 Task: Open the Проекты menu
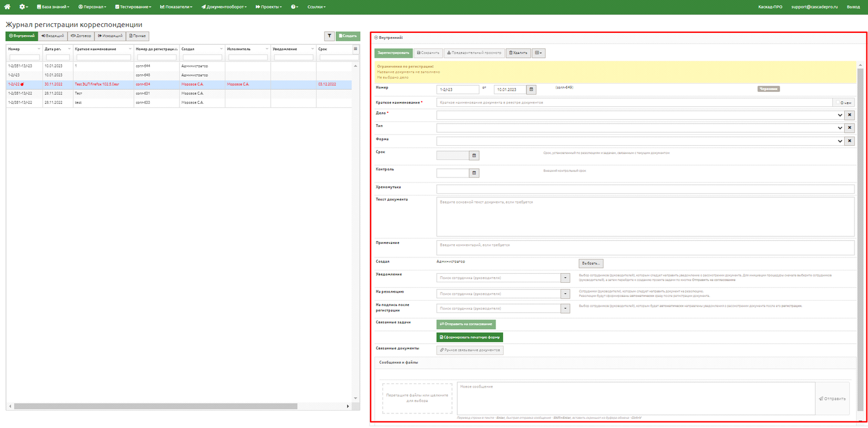pyautogui.click(x=268, y=7)
